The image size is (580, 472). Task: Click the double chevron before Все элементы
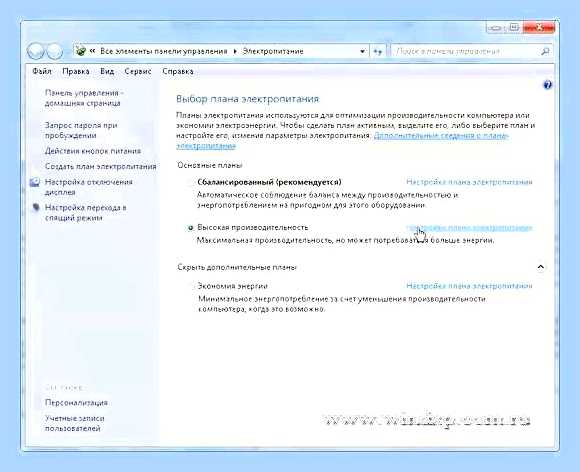(x=92, y=51)
